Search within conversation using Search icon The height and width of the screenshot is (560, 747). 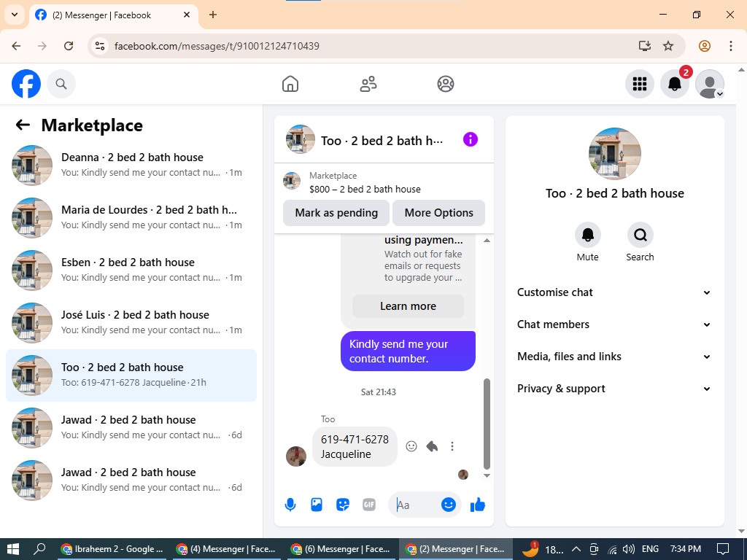(x=640, y=235)
